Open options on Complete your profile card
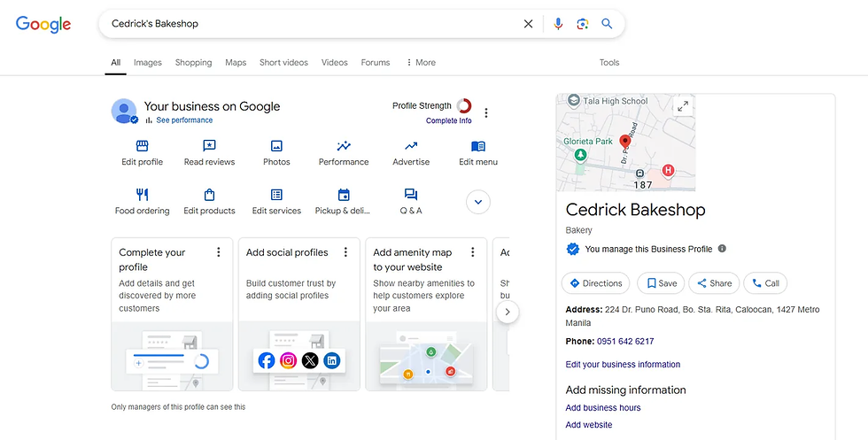The image size is (868, 440). click(219, 252)
